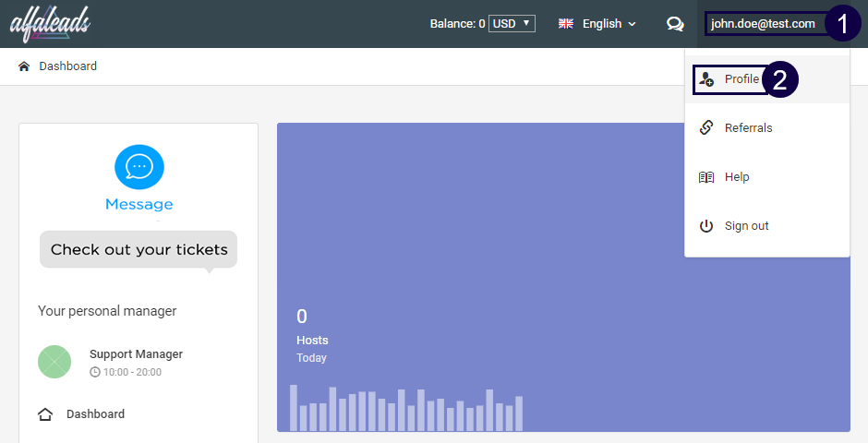This screenshot has height=443, width=868.
Task: Click the Profile user icon
Action: [706, 79]
